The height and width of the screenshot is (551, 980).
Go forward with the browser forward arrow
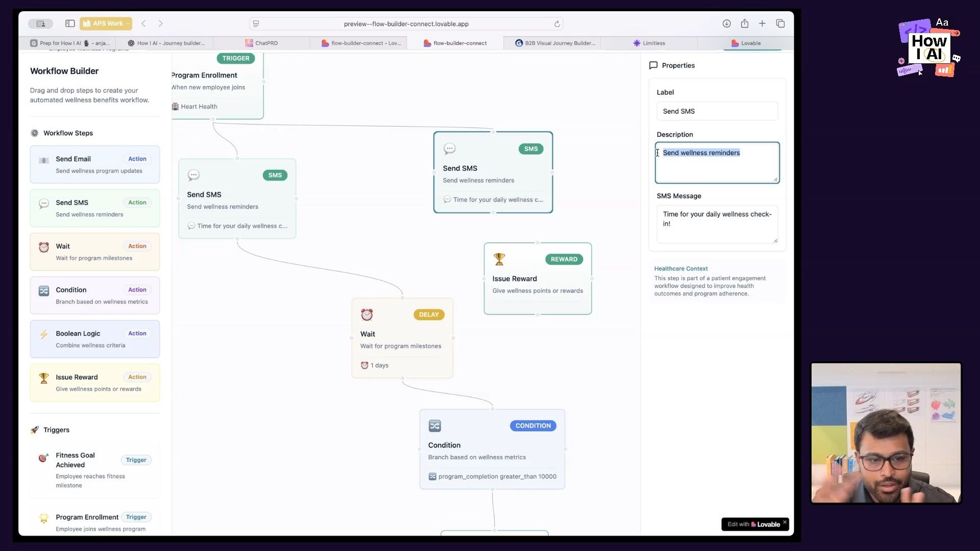160,23
